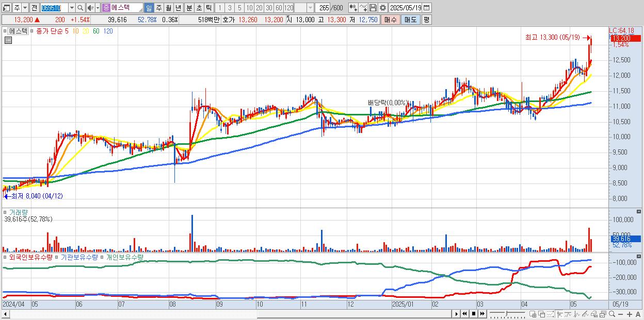Toggle the 거래량 volume indicator checkbox

(6, 212)
